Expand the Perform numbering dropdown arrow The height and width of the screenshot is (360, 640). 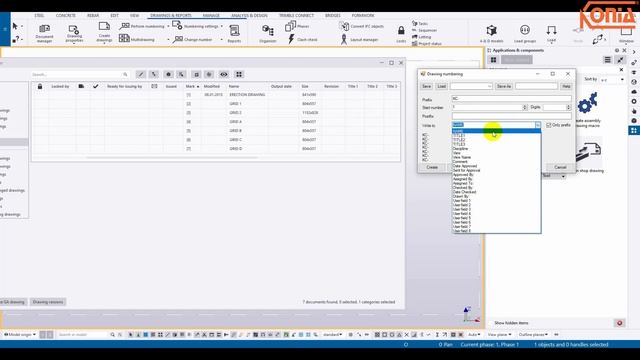(168, 27)
